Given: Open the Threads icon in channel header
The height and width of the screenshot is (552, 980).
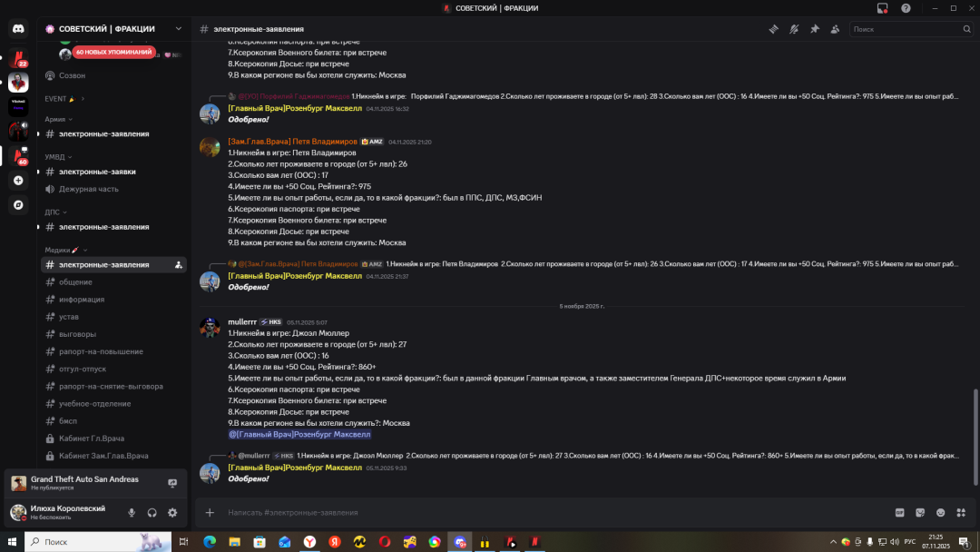Looking at the screenshot, I should pos(773,29).
